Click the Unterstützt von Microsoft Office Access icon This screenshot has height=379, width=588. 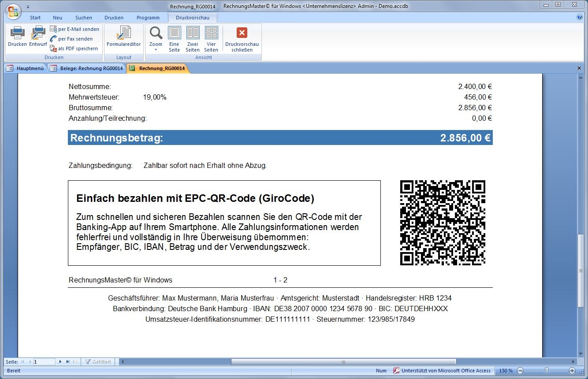(396, 371)
